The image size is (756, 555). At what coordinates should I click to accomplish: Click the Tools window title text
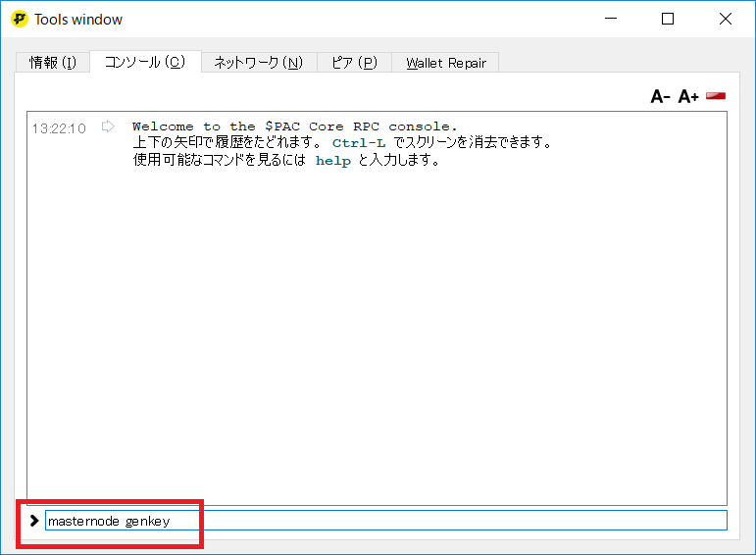(x=78, y=20)
